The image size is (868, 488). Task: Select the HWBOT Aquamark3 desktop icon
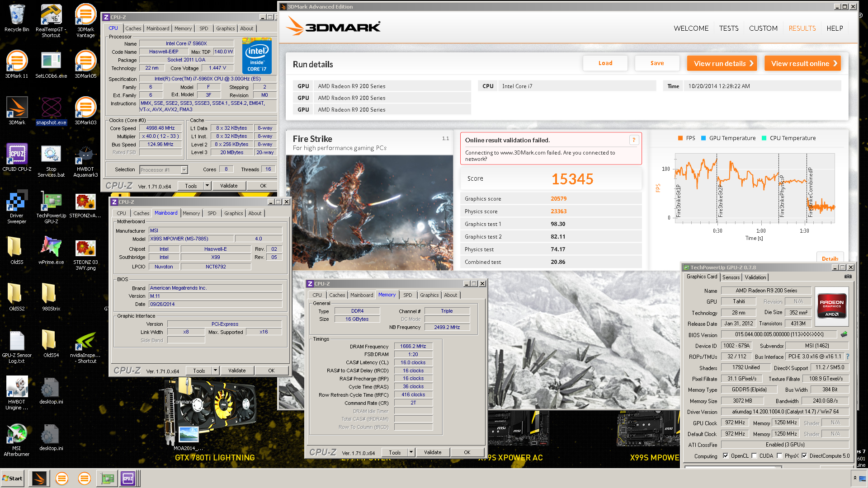pyautogui.click(x=85, y=160)
